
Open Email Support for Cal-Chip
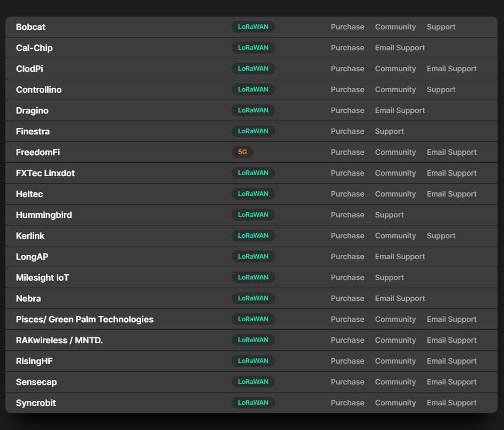[400, 48]
